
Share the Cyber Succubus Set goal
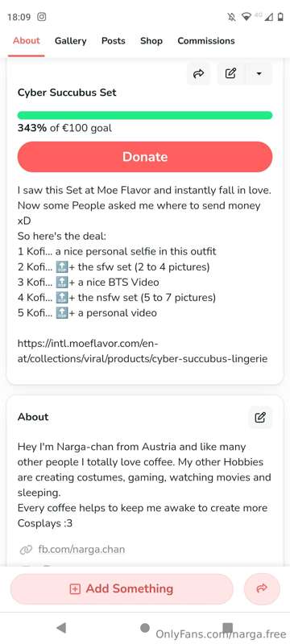[x=198, y=74]
